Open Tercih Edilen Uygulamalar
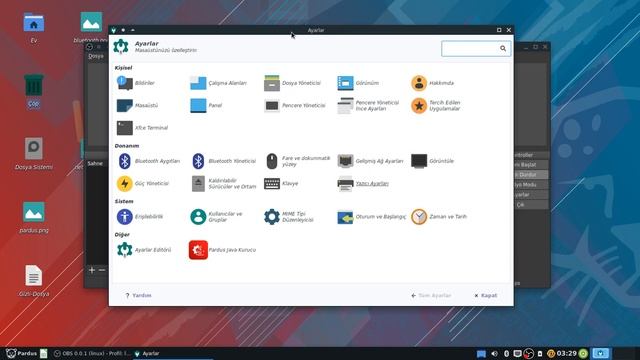640x360 pixels. (x=436, y=105)
